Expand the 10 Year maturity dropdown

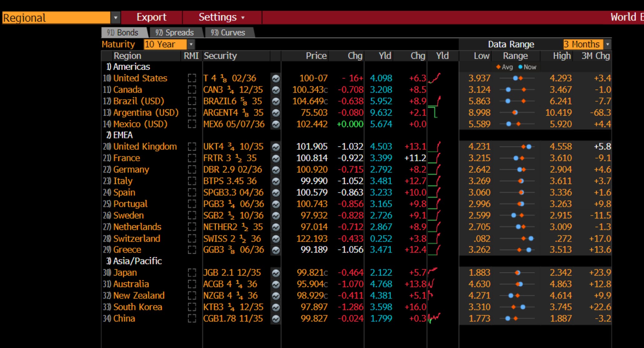(x=191, y=44)
